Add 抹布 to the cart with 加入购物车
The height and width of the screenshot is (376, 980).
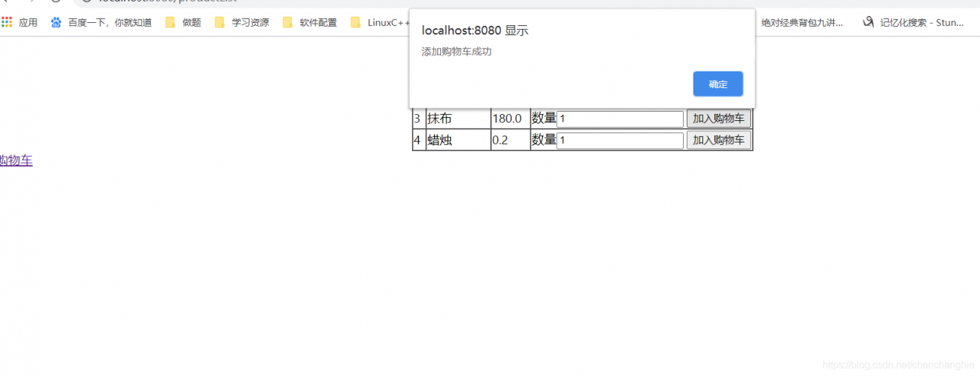(x=719, y=119)
